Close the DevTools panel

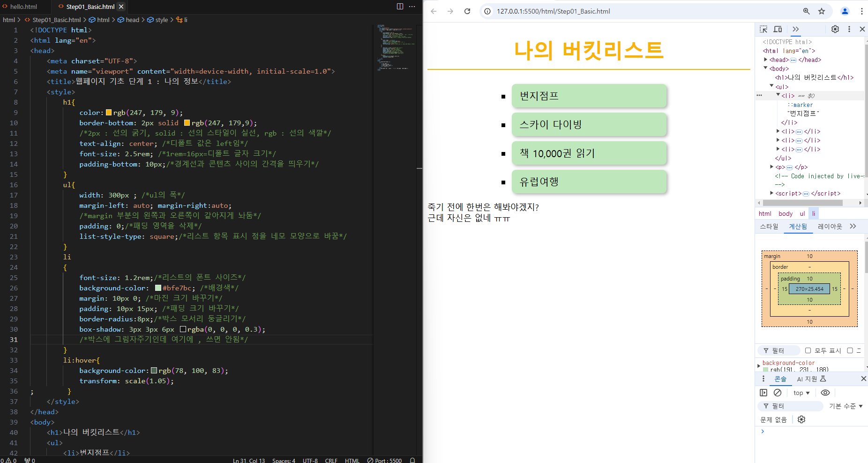(862, 29)
